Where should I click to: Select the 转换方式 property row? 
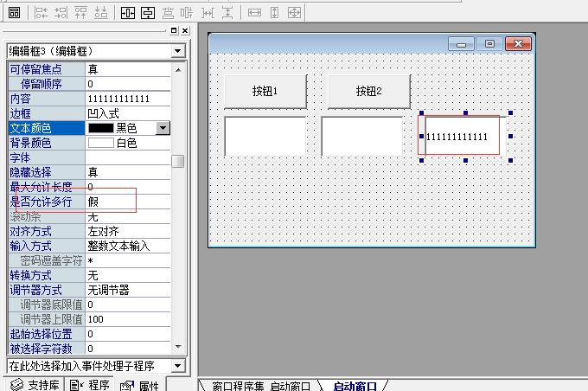89,275
